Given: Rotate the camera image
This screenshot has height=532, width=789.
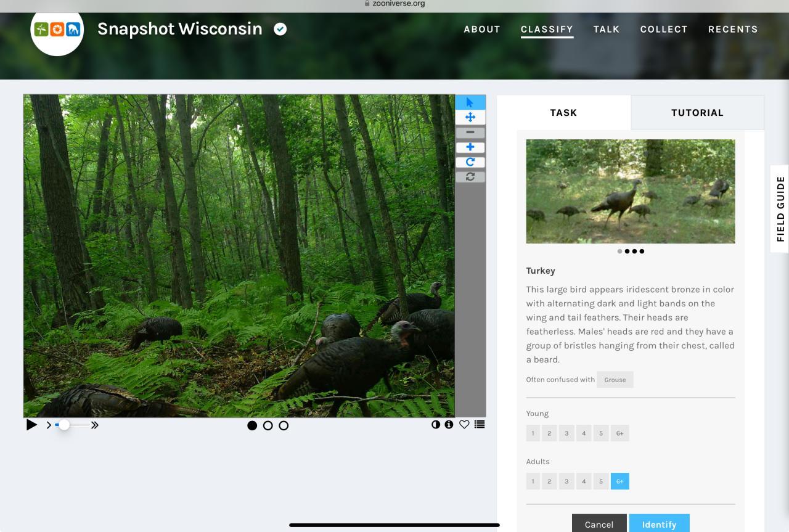Looking at the screenshot, I should (x=470, y=162).
